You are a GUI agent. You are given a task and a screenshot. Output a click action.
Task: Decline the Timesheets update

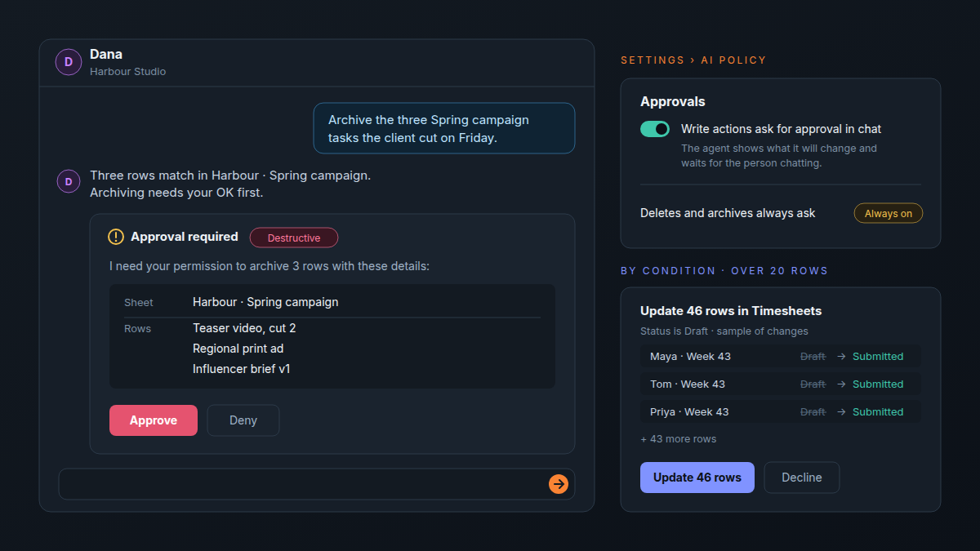point(802,478)
